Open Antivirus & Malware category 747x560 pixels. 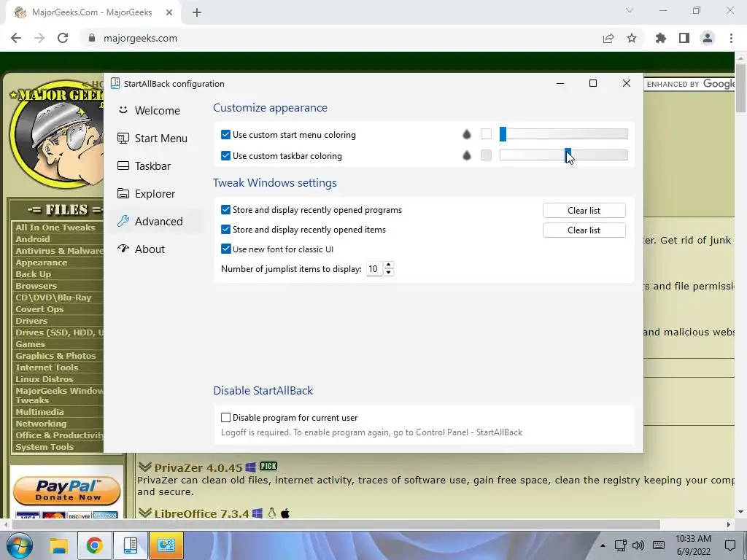[x=59, y=251]
